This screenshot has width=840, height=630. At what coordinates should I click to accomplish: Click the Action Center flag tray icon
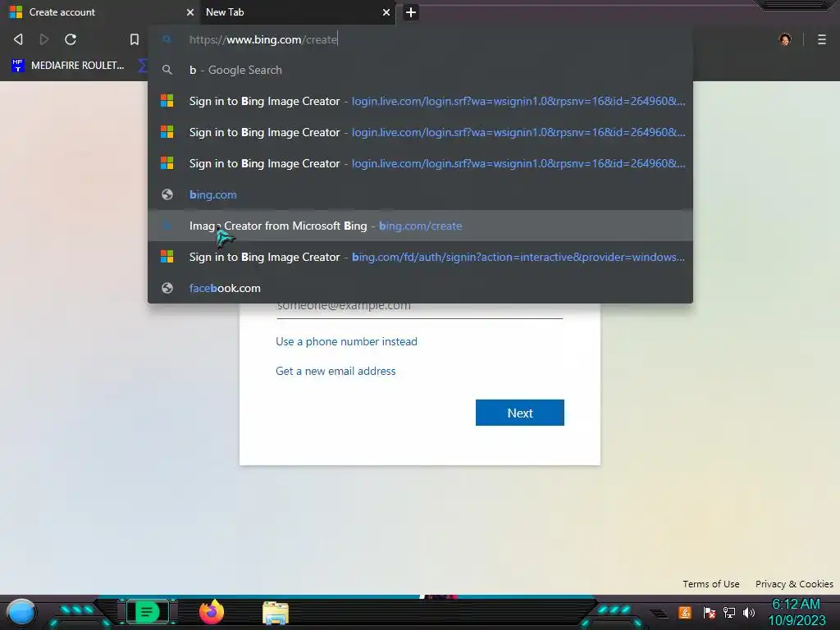point(710,612)
